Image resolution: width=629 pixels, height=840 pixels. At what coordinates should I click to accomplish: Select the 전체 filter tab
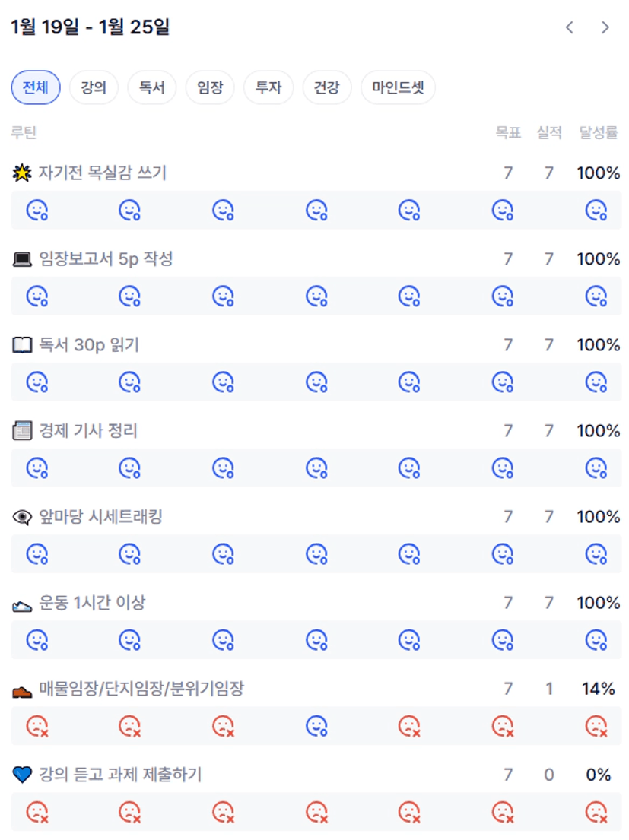[35, 87]
